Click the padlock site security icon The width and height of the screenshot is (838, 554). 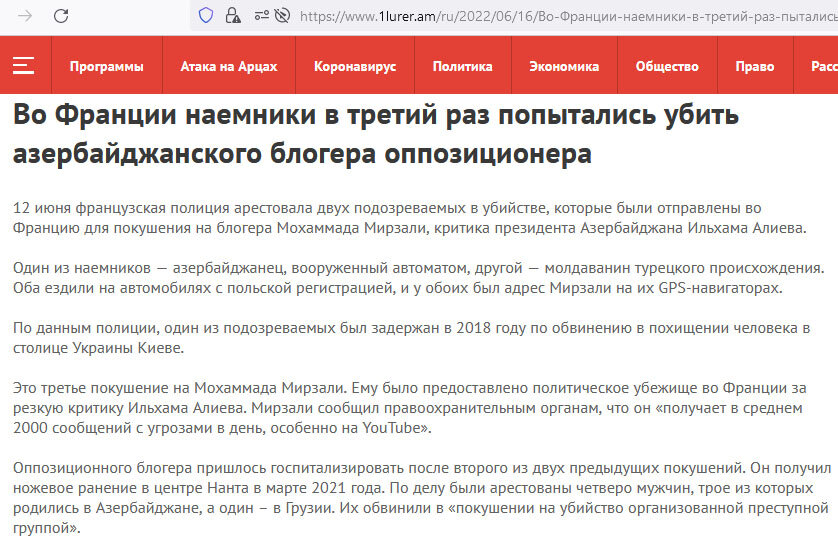click(x=232, y=16)
